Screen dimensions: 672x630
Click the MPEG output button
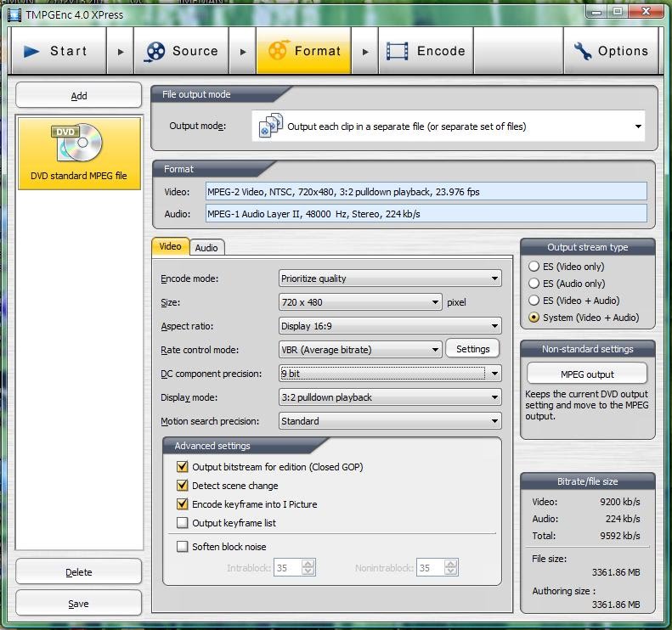[x=587, y=374]
